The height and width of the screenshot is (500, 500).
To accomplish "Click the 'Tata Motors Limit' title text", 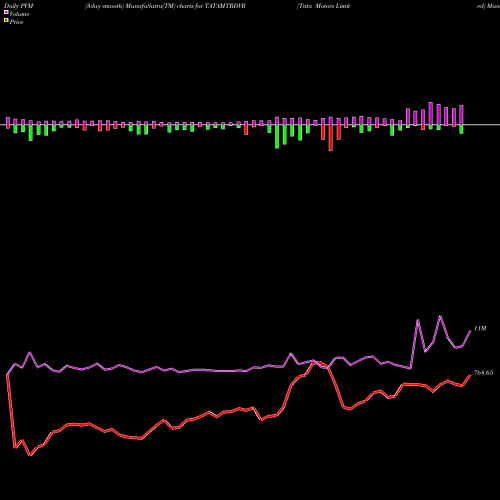I will pyautogui.click(x=323, y=6).
